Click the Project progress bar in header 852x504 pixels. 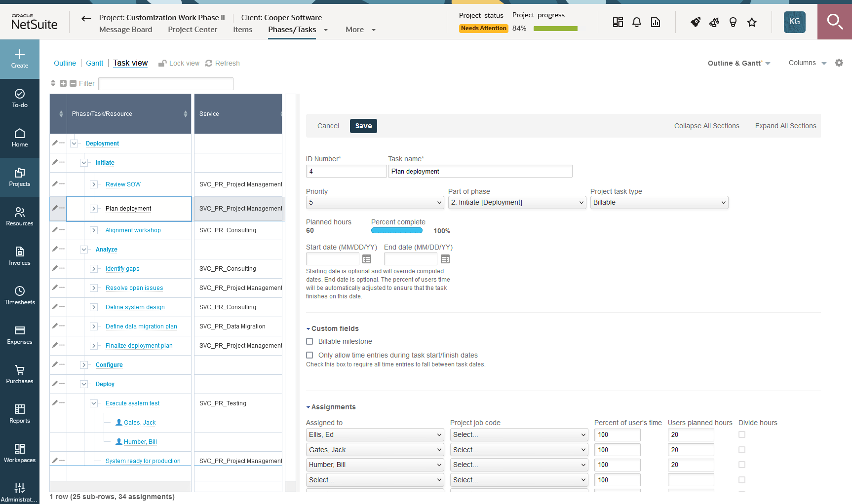(x=555, y=29)
